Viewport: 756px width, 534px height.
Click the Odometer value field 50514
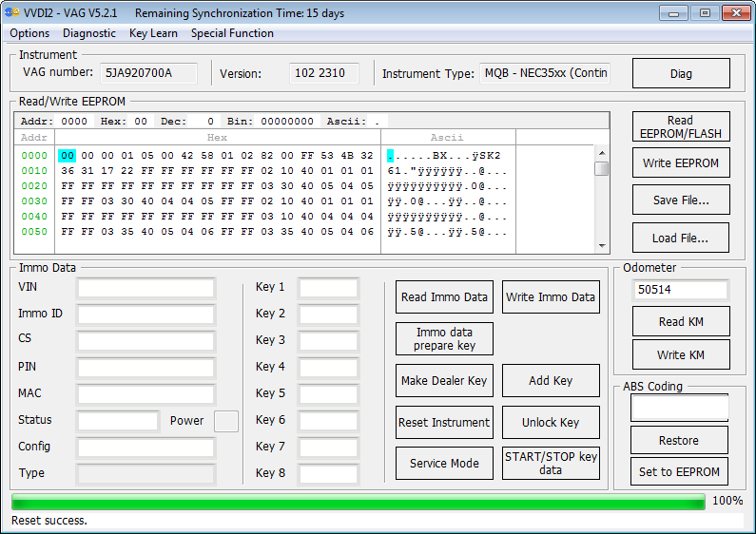pyautogui.click(x=680, y=290)
